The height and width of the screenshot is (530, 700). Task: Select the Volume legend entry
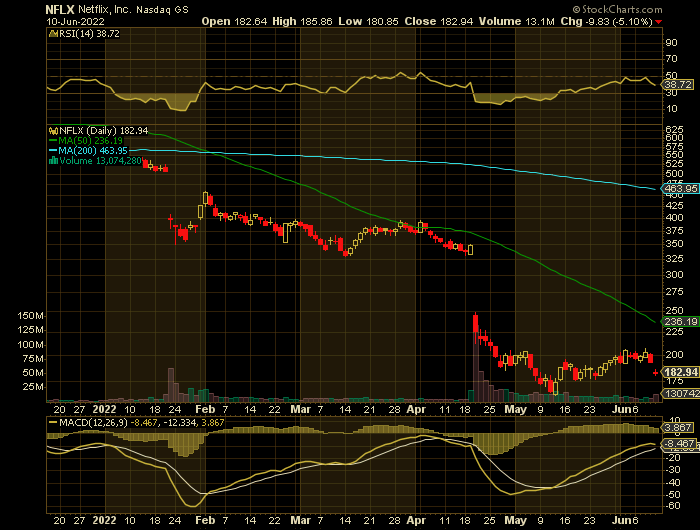point(100,161)
